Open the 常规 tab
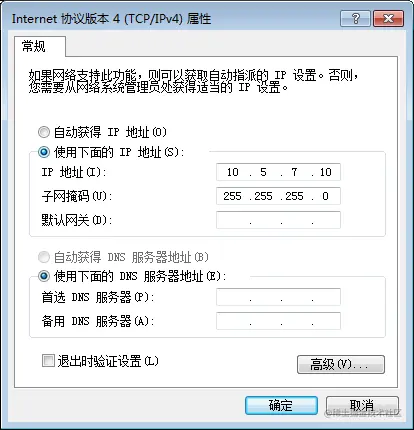This screenshot has width=414, height=430. (x=33, y=46)
